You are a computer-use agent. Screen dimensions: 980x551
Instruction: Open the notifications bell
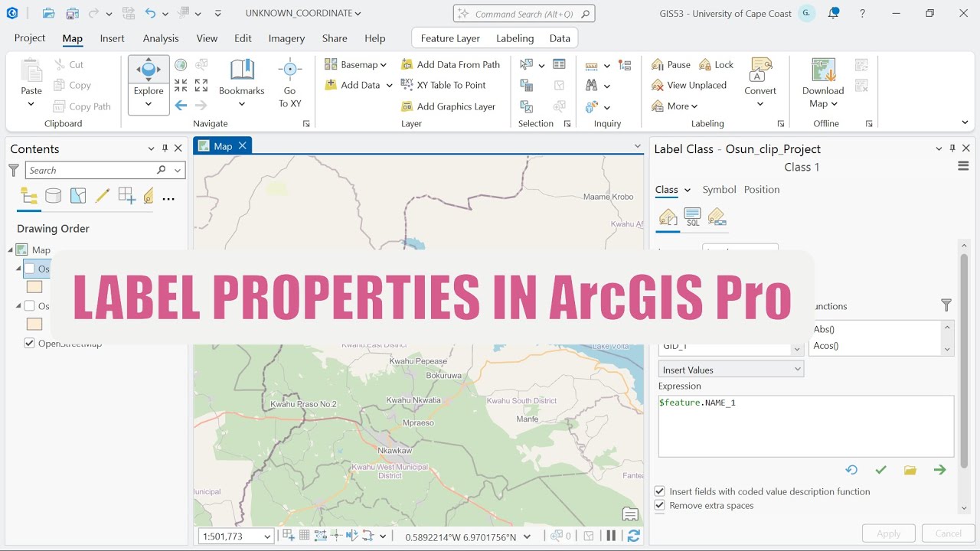(834, 13)
